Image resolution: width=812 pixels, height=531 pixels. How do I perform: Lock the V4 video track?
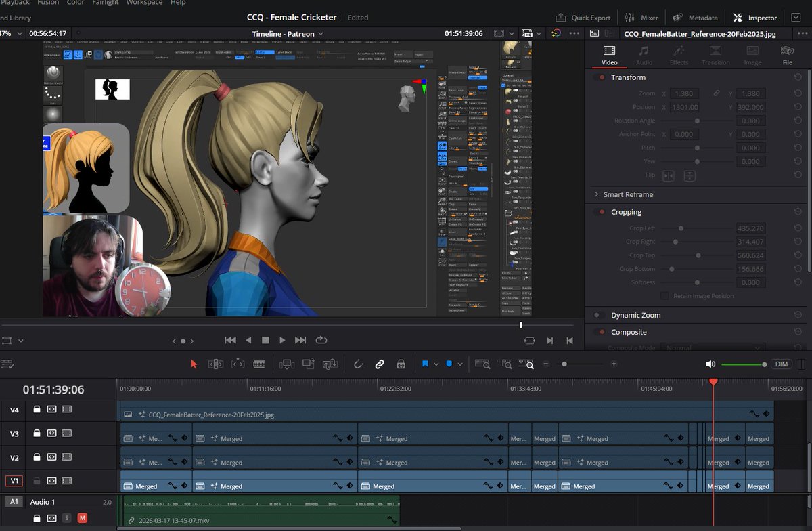[37, 410]
